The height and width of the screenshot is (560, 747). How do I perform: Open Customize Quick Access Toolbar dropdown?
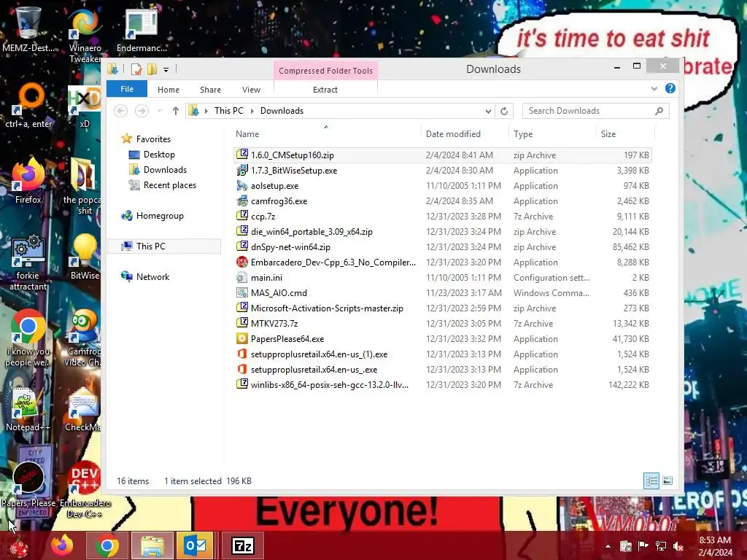click(166, 70)
